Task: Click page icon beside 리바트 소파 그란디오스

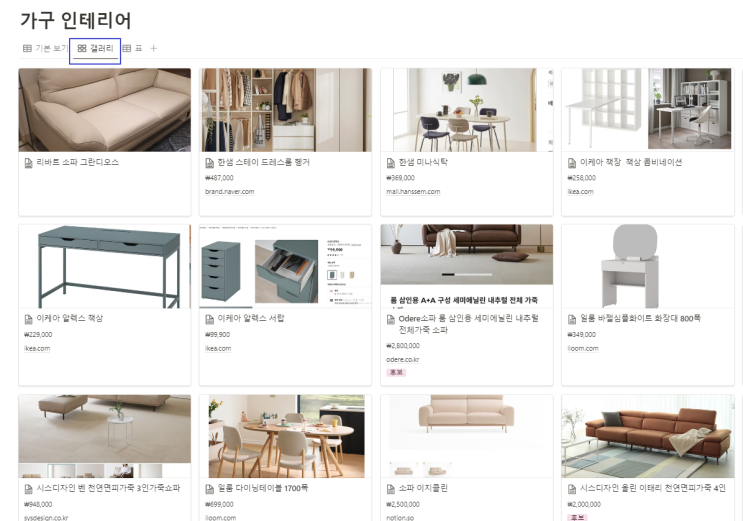Action: coord(28,163)
